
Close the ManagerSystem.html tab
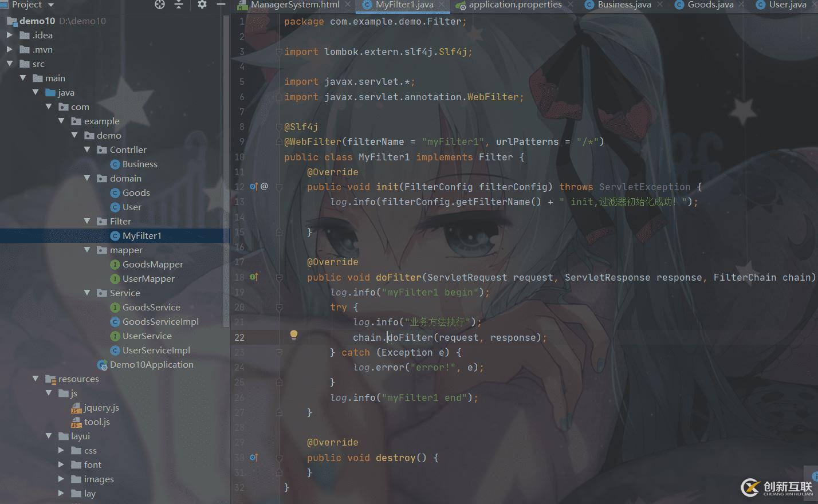coord(348,5)
